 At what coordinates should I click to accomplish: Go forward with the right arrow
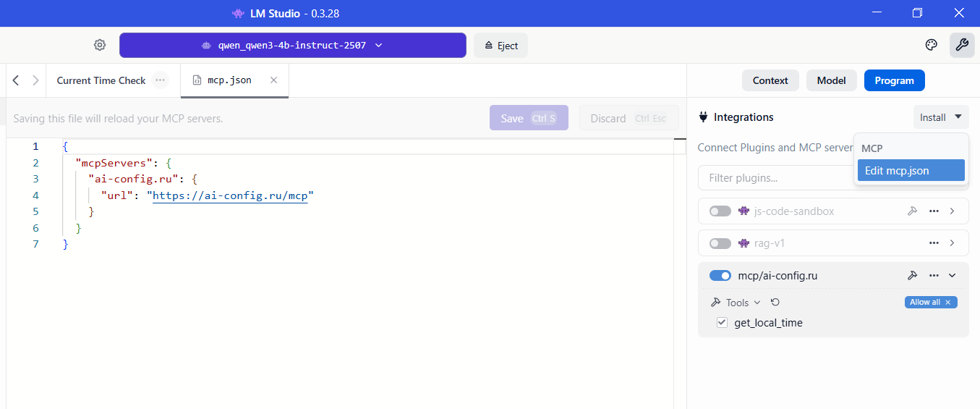point(35,80)
